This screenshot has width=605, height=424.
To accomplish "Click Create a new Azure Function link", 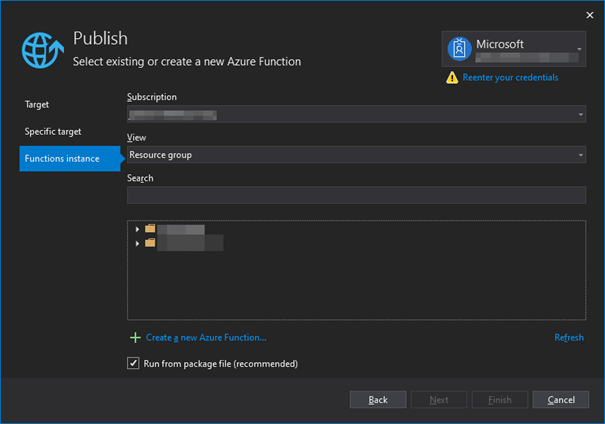I will pyautogui.click(x=206, y=338).
